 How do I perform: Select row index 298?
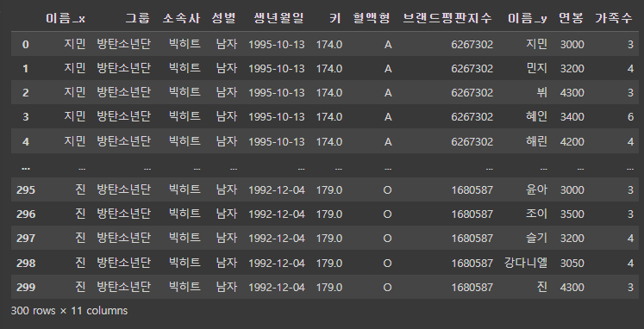tap(26, 263)
